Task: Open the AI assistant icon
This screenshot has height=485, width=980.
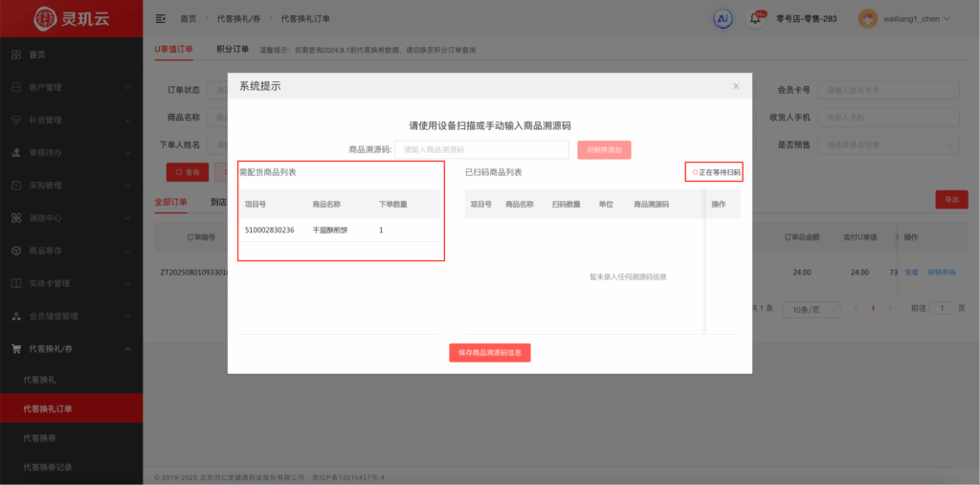Action: [724, 18]
